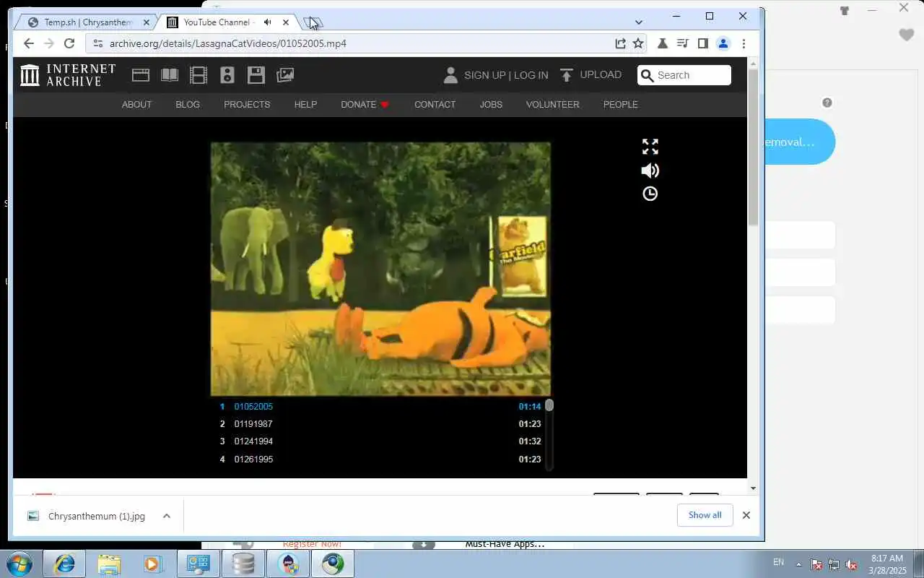Image resolution: width=924 pixels, height=578 pixels.
Task: Open the Chrome profile avatar
Action: pyautogui.click(x=723, y=43)
